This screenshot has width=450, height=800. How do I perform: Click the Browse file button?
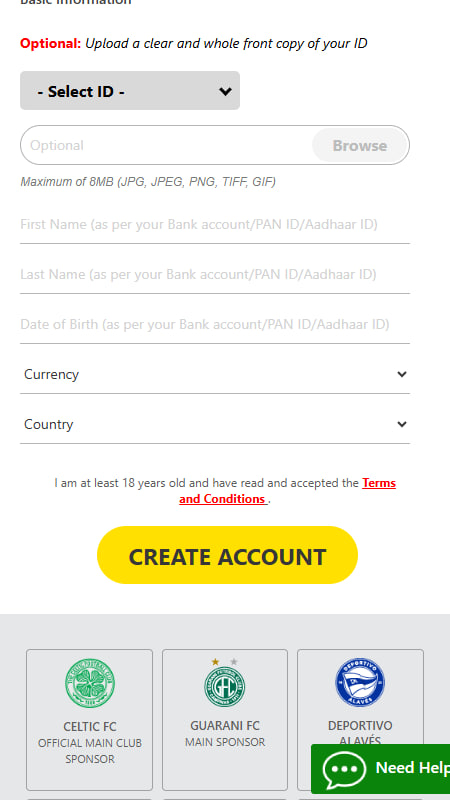360,145
